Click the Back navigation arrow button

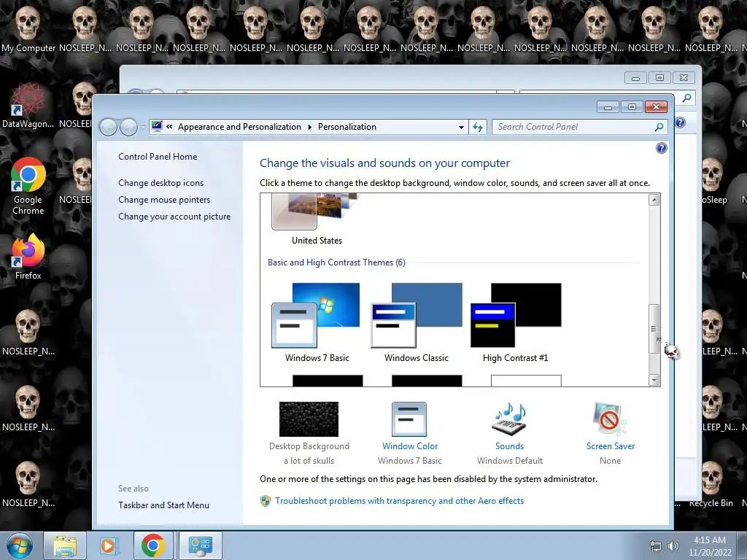click(x=109, y=127)
